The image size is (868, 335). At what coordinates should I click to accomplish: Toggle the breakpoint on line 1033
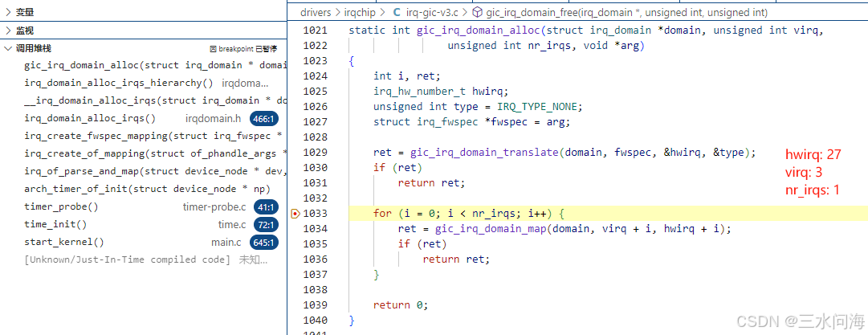click(295, 213)
